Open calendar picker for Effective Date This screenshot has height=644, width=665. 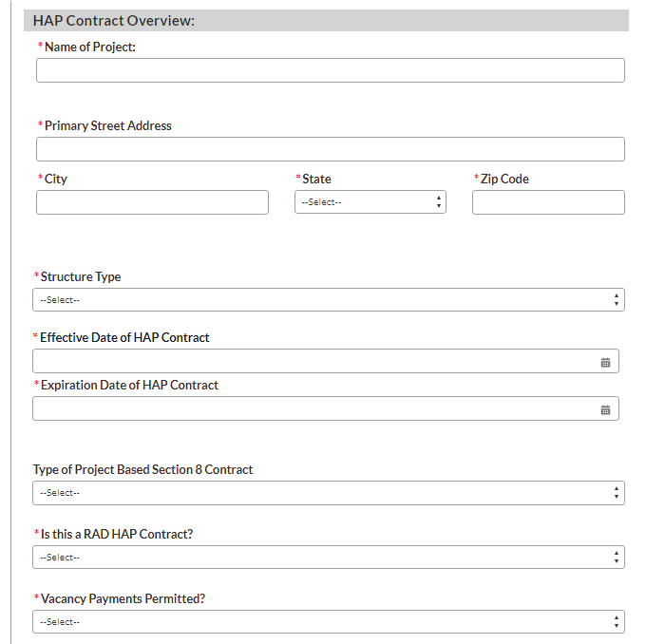coord(605,362)
